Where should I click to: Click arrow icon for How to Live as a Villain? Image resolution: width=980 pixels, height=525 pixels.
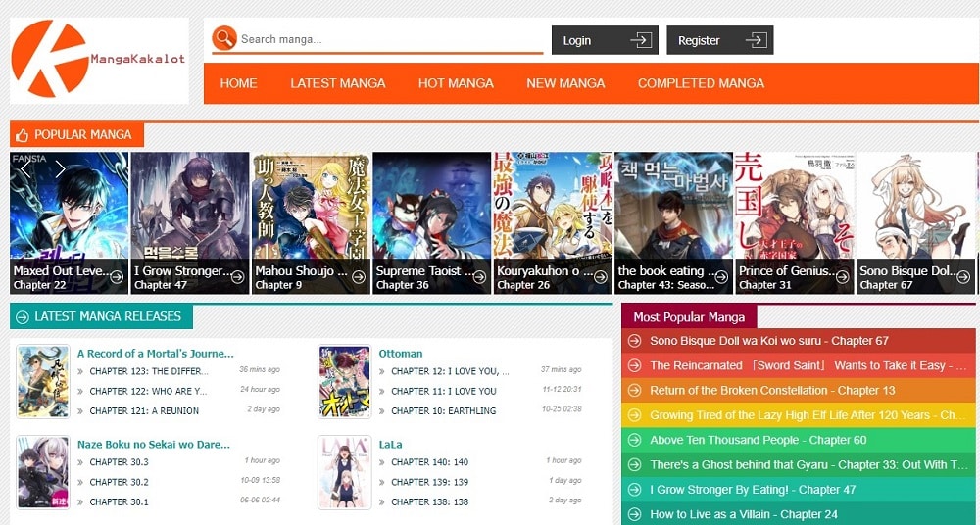(634, 514)
